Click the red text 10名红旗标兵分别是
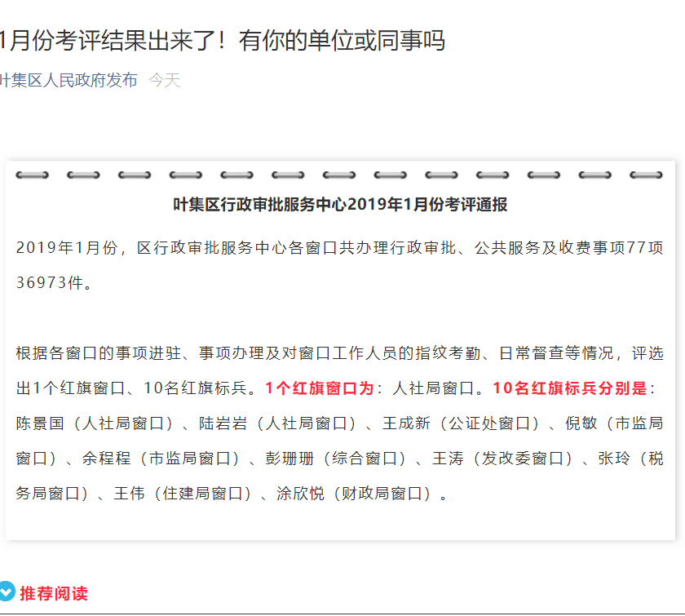The image size is (685, 616). pyautogui.click(x=570, y=388)
